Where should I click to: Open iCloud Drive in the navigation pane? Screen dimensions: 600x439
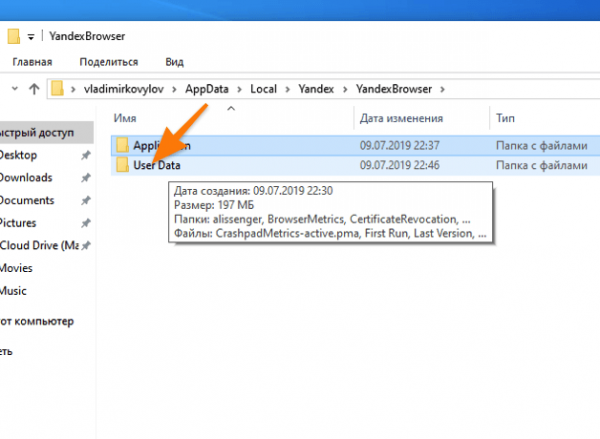pos(39,245)
